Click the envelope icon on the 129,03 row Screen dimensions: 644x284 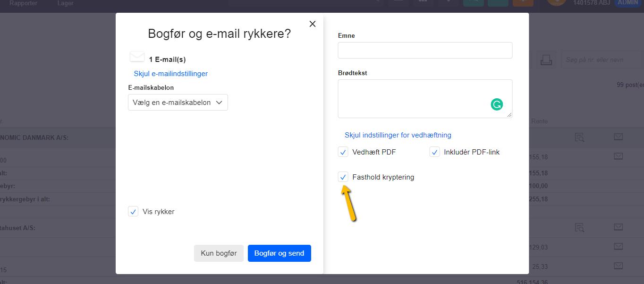coord(618,247)
